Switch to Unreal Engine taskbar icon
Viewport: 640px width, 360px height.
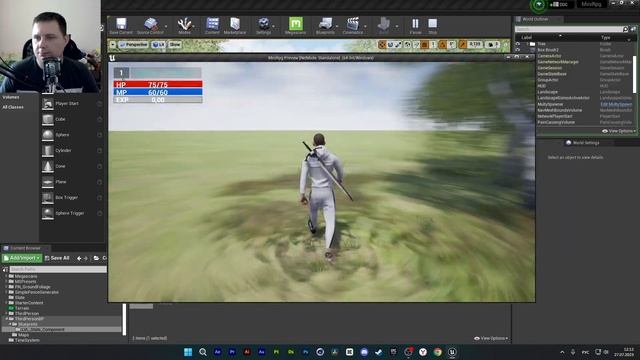[452, 352]
